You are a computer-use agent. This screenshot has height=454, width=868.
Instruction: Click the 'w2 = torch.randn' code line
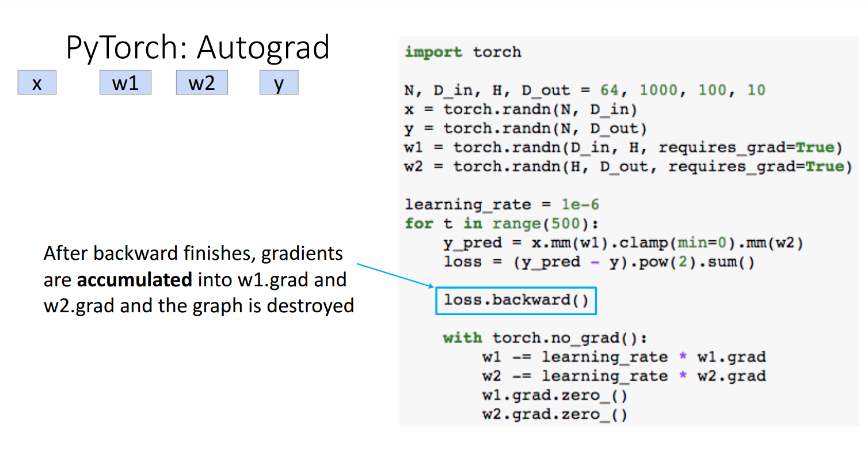(x=628, y=167)
